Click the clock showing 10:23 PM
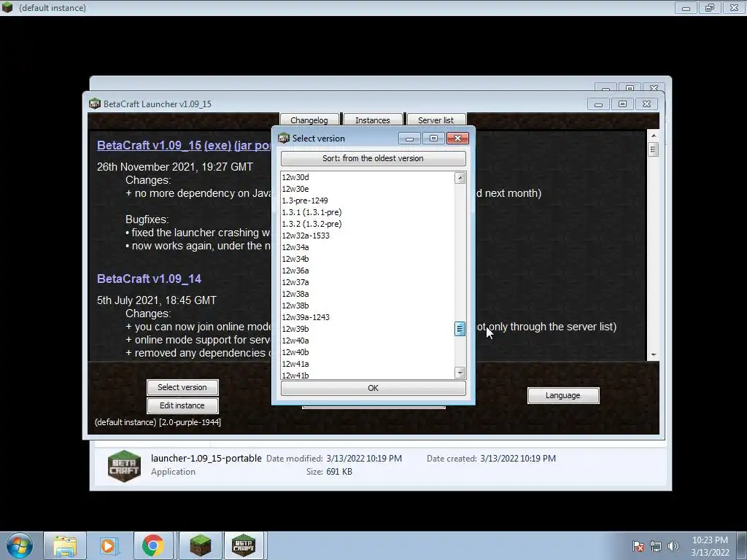Image resolution: width=747 pixels, height=560 pixels. click(710, 540)
